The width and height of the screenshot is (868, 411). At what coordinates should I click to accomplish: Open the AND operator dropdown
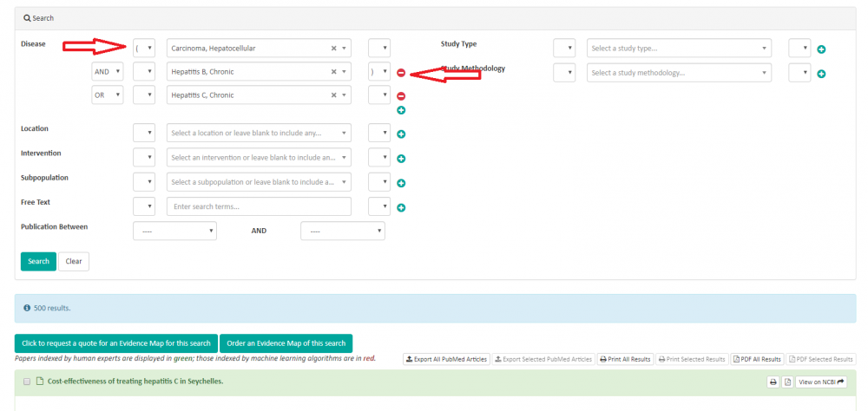click(x=108, y=71)
